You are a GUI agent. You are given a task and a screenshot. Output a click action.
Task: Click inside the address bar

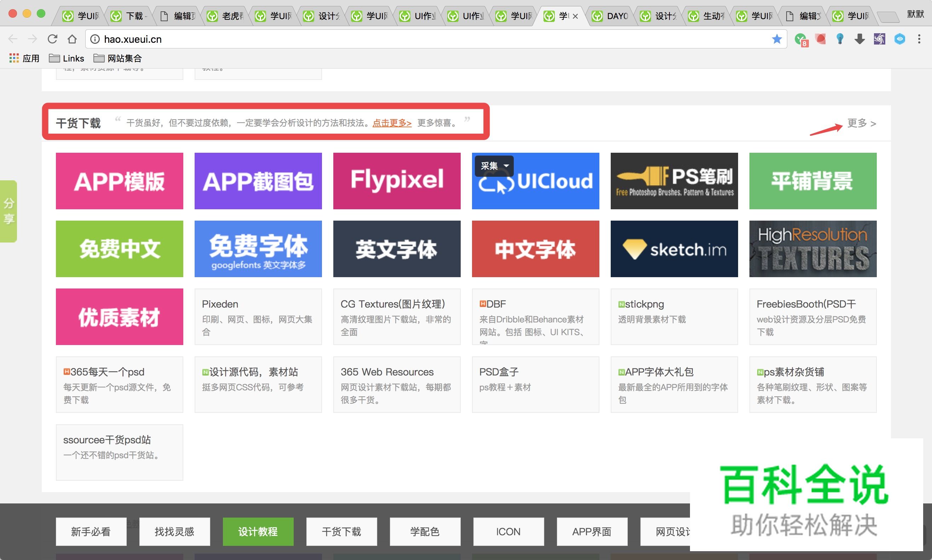[x=264, y=39]
